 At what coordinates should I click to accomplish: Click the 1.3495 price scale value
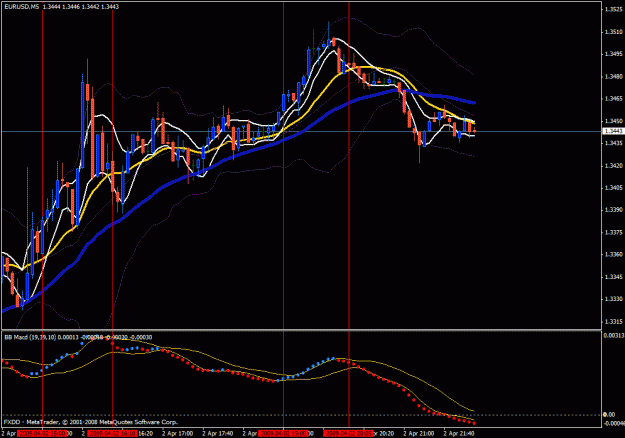(x=614, y=54)
